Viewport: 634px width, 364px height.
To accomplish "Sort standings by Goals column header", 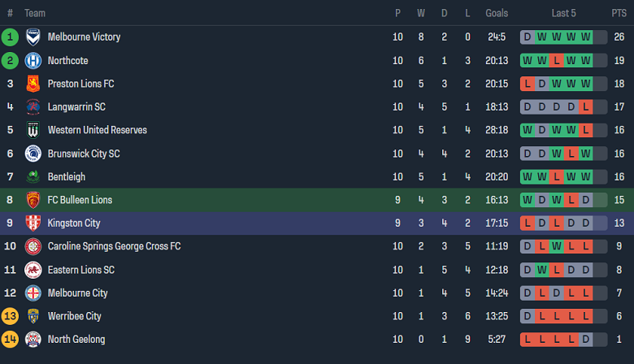I will click(497, 14).
